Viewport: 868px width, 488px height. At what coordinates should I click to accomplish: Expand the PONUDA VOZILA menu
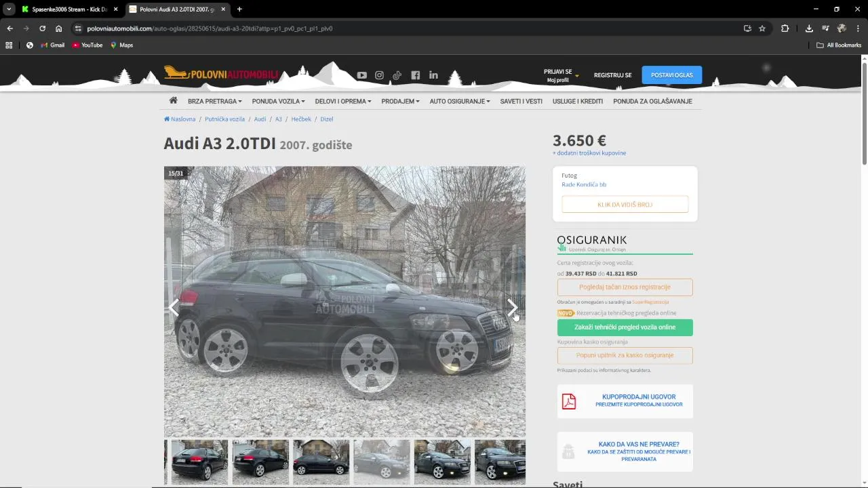pos(278,101)
